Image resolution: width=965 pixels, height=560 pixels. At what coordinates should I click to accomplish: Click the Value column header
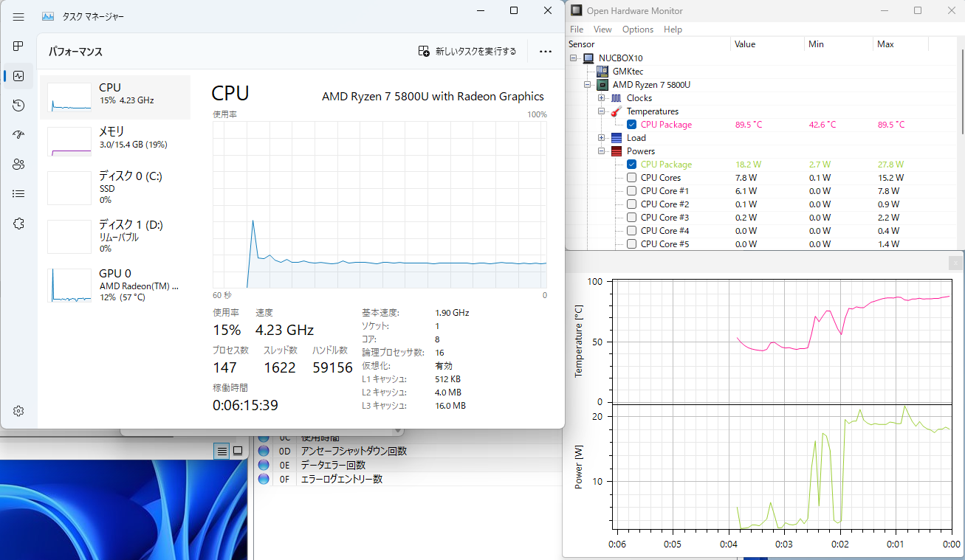point(767,44)
